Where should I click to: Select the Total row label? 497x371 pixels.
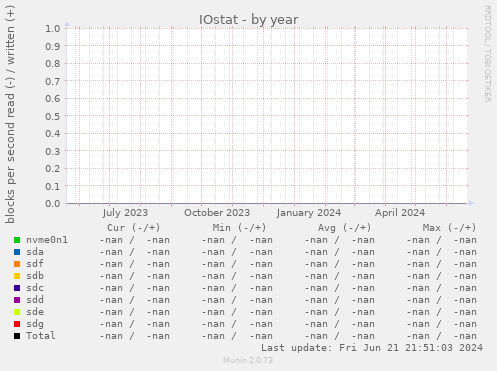41,336
